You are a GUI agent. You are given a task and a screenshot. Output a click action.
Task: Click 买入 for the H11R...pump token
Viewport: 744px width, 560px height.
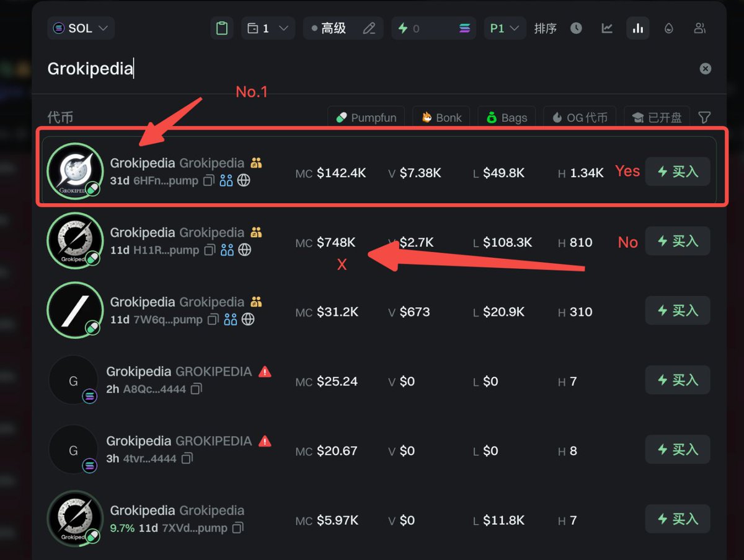pyautogui.click(x=678, y=241)
